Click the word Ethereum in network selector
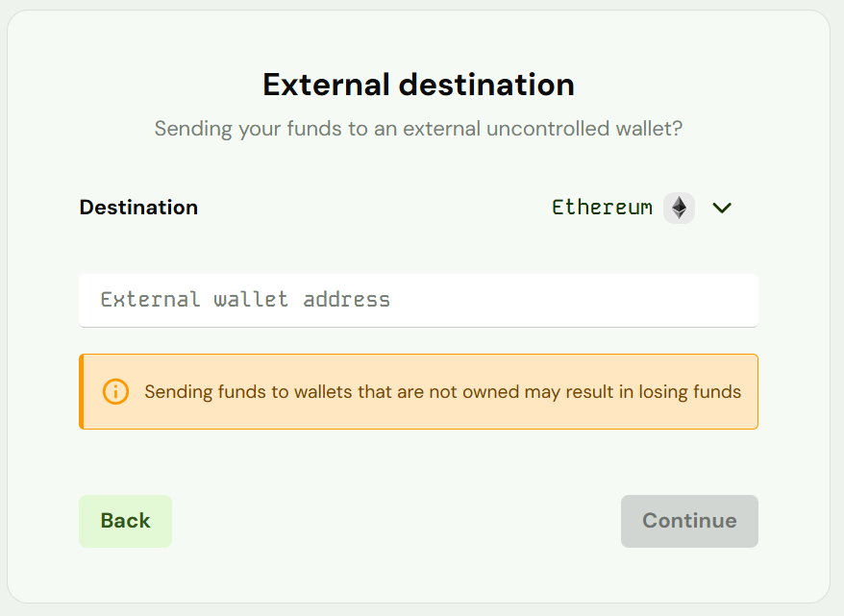 (x=602, y=208)
